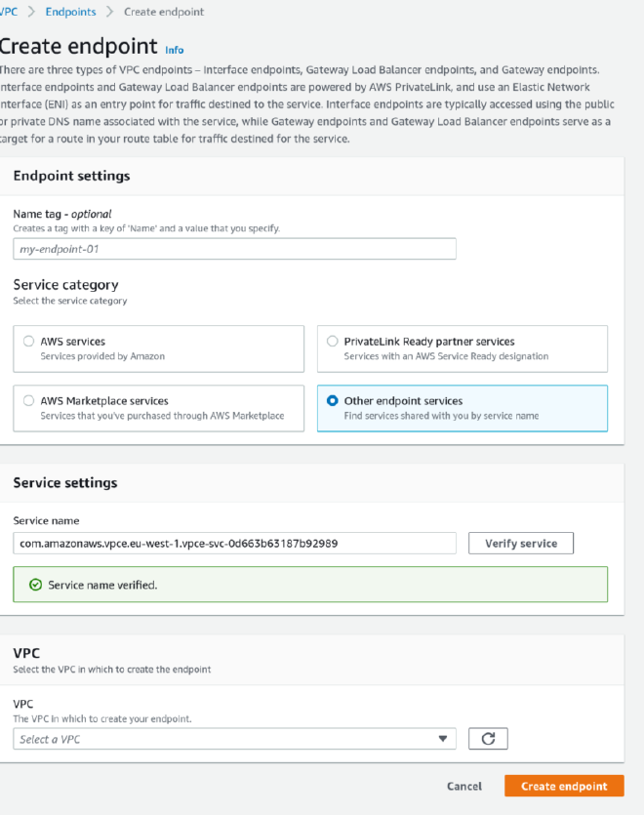Open the Info link beside Create endpoint heading
The width and height of the screenshot is (644, 815).
(x=175, y=49)
